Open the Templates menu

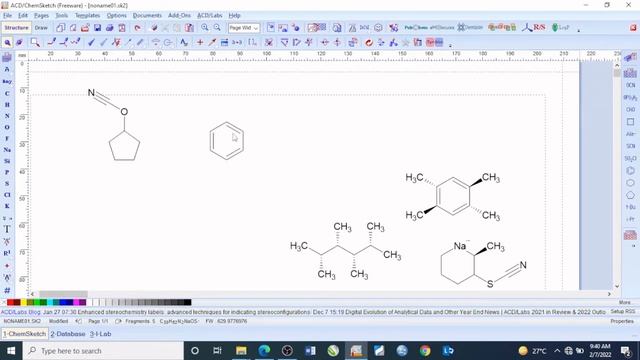(x=87, y=16)
